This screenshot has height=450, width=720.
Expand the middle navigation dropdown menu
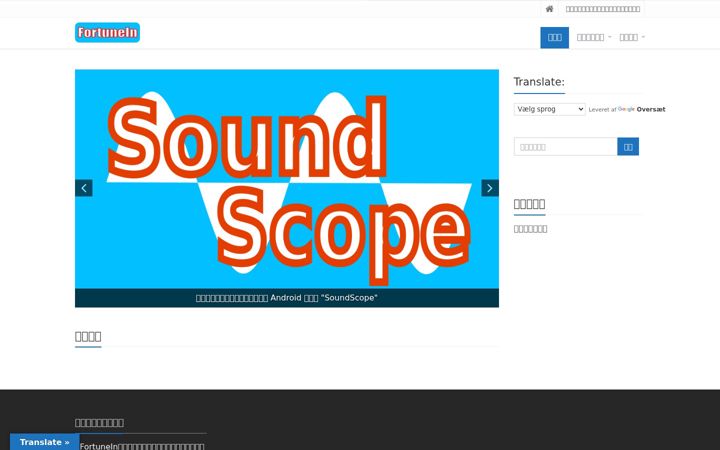(594, 37)
